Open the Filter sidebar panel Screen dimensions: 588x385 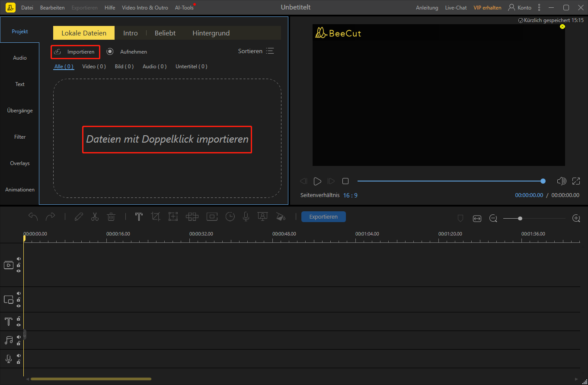point(20,137)
